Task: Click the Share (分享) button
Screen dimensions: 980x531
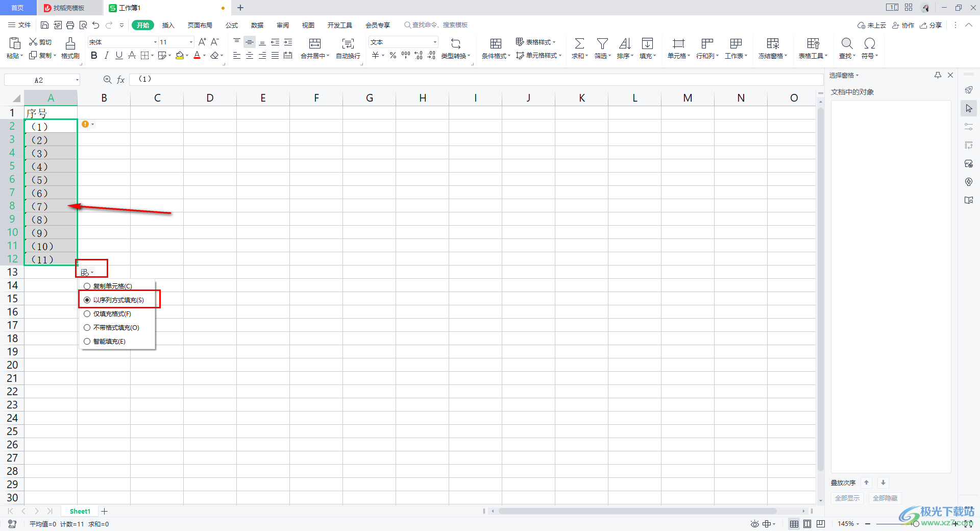Action: [930, 25]
